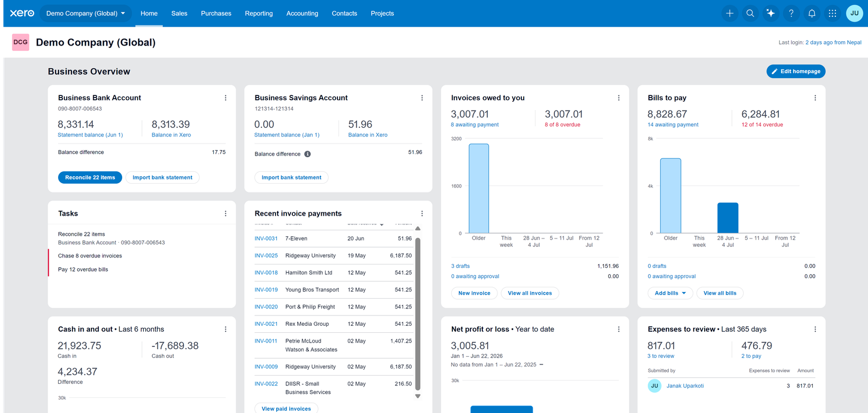
Task: Click the Edit homepage button
Action: 796,72
